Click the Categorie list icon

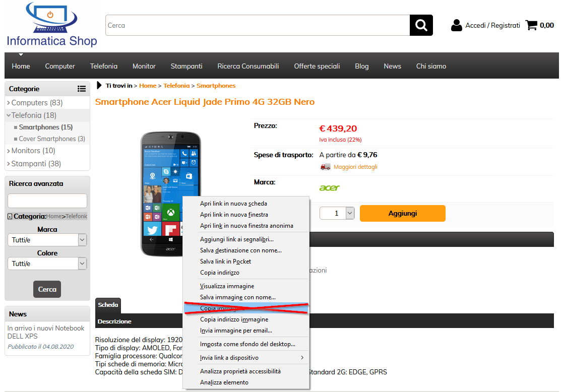pyautogui.click(x=82, y=89)
